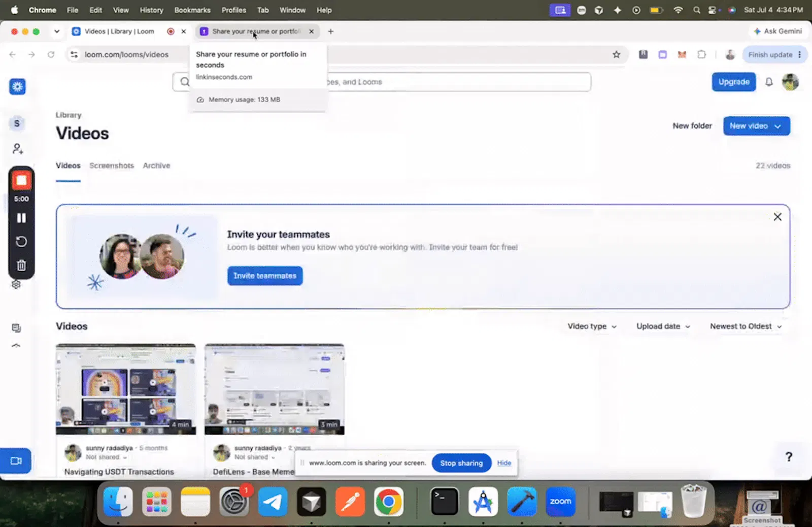Hide the screen sharing notice
Viewport: 812px width, 527px height.
coord(504,463)
